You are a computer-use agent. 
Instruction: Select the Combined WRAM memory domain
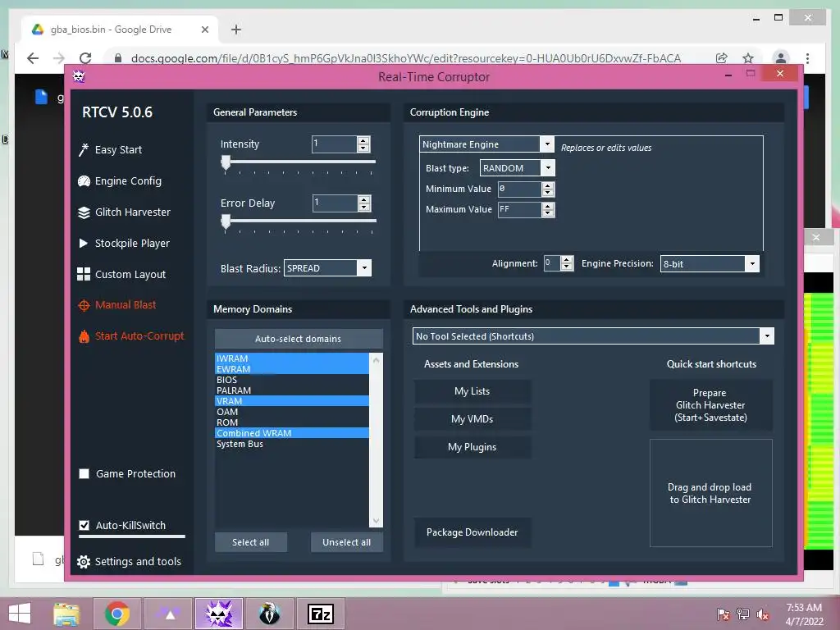292,433
